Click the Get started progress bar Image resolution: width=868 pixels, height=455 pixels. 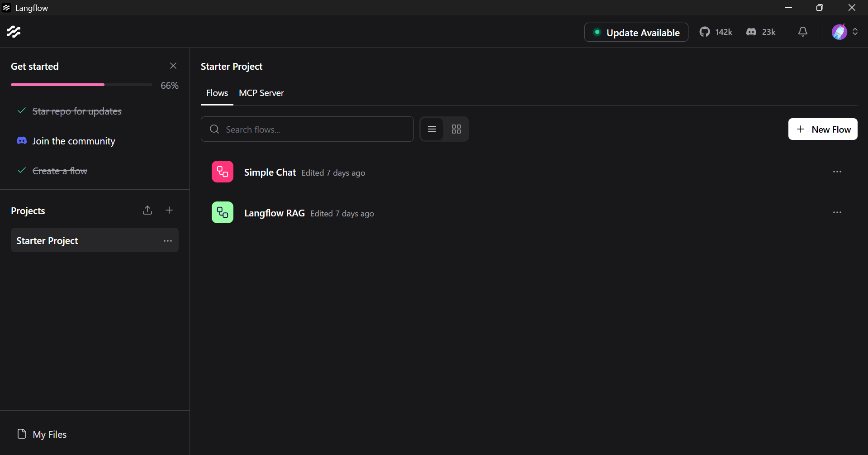(81, 85)
